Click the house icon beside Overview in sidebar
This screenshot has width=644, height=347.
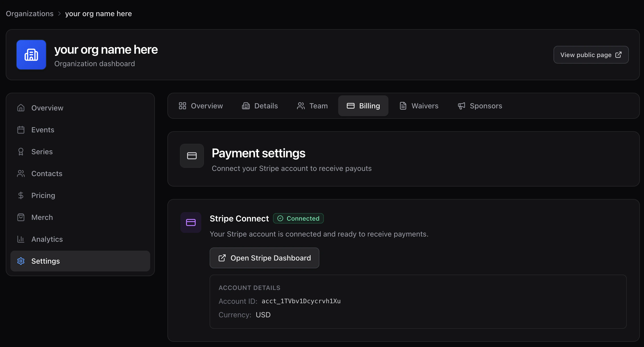click(21, 108)
